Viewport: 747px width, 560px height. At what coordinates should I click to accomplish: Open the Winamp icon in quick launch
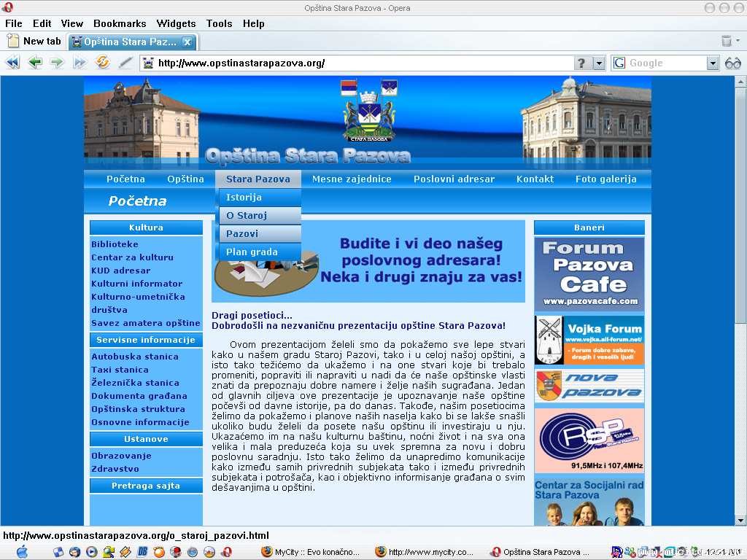point(125,552)
